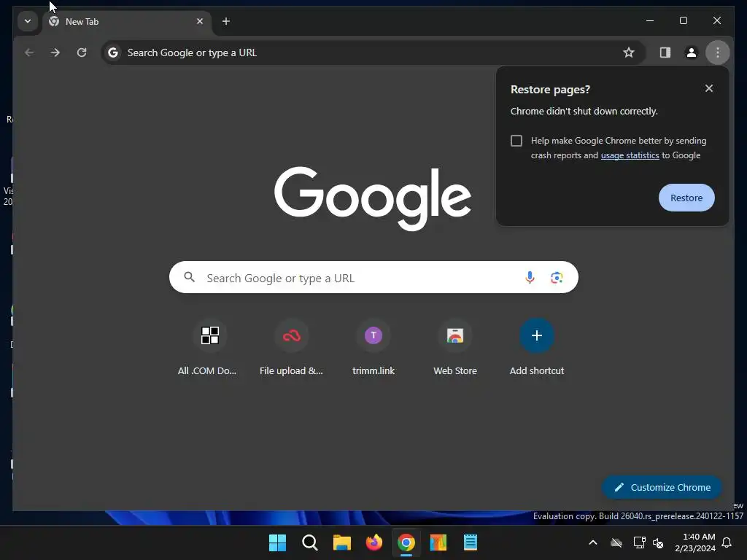The width and height of the screenshot is (747, 560).
Task: Reload the page
Action: (82, 52)
